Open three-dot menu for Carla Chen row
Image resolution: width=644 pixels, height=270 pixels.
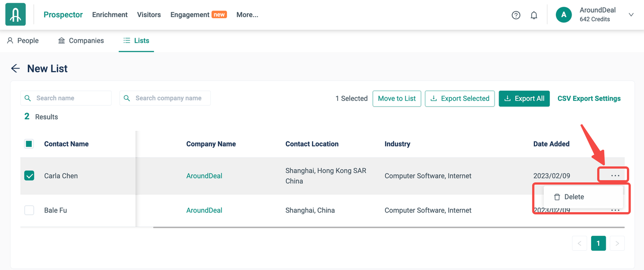pos(615,175)
